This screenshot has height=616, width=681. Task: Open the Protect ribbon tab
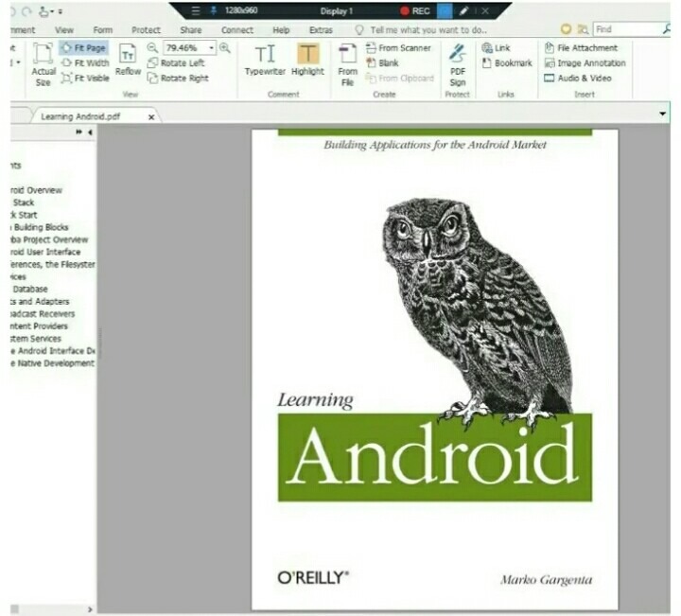pyautogui.click(x=146, y=30)
